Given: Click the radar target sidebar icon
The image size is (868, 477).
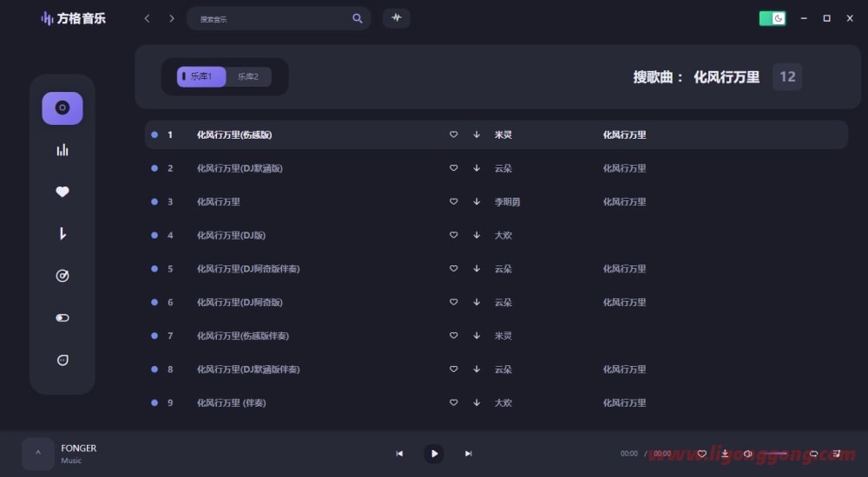Looking at the screenshot, I should click(x=62, y=276).
